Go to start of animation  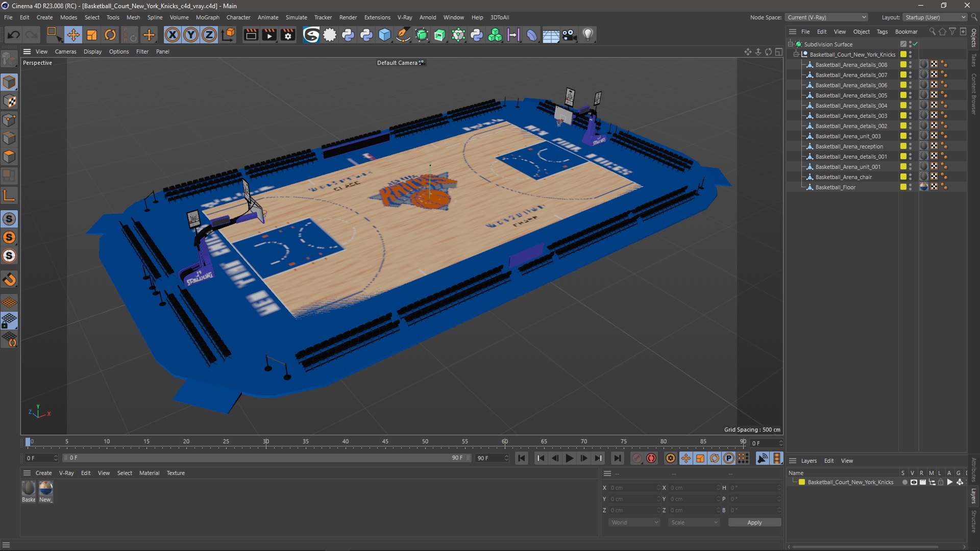[x=521, y=458]
